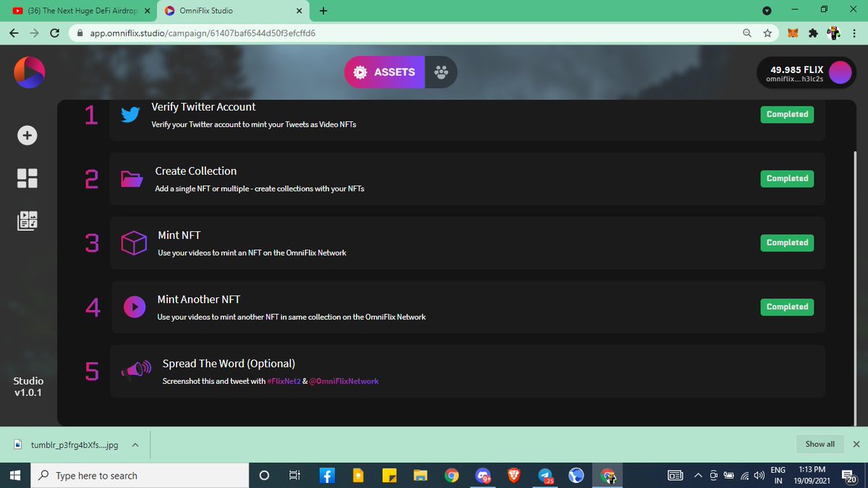Click Completed button for Verify Twitter Account
This screenshot has height=488, width=868.
point(787,114)
